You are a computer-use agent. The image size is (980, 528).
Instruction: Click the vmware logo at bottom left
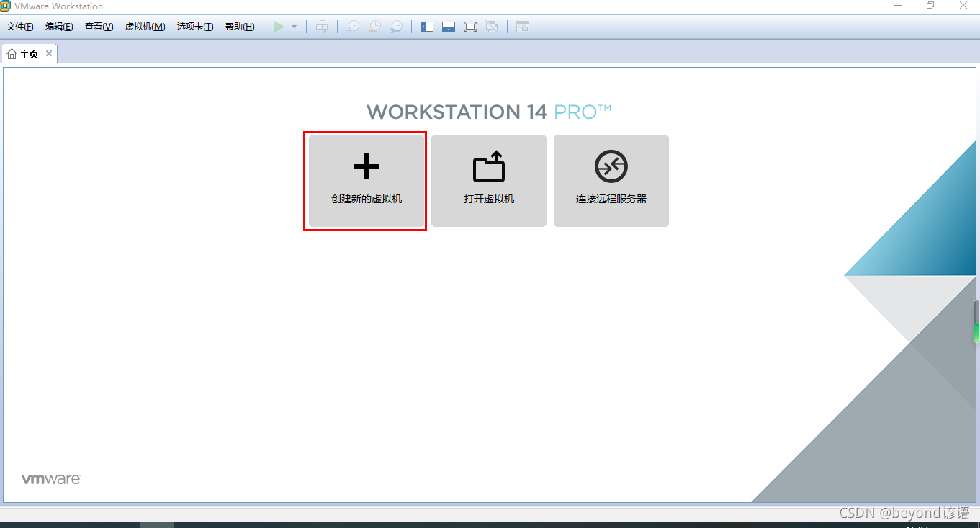tap(50, 479)
